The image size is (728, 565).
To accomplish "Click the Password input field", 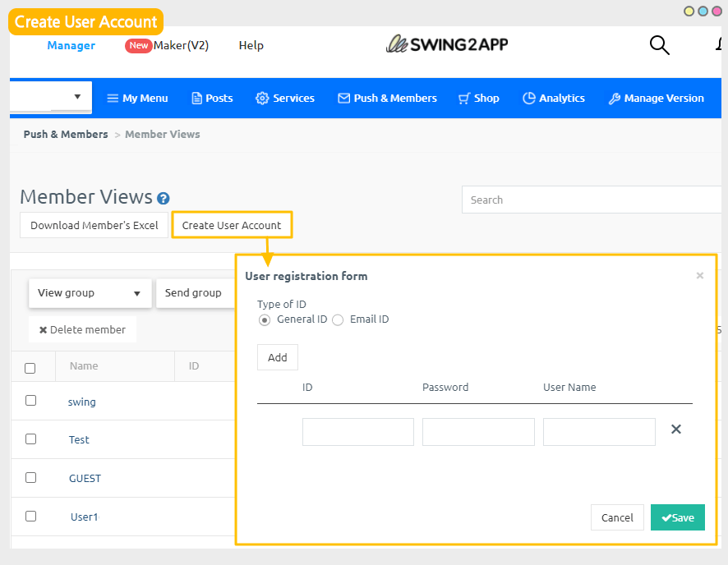I will point(478,432).
